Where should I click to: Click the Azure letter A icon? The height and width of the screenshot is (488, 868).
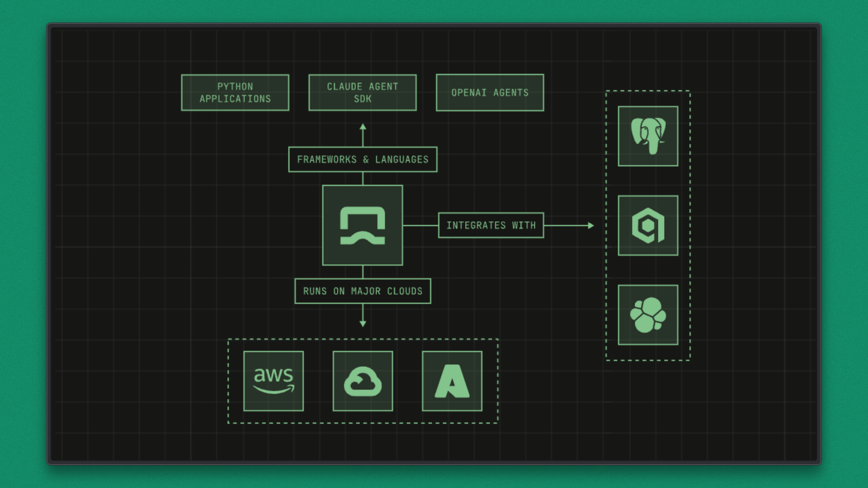pyautogui.click(x=452, y=381)
